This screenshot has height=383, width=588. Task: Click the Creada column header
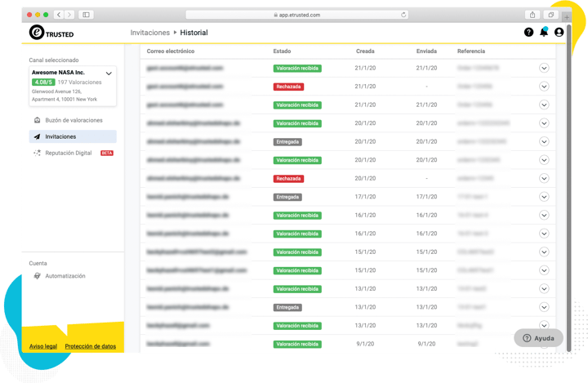365,51
